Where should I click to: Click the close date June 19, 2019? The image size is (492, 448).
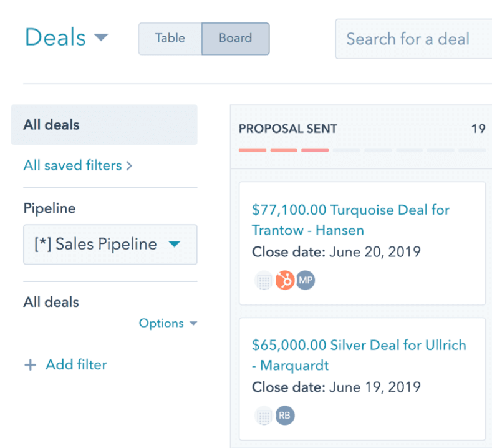tap(374, 387)
